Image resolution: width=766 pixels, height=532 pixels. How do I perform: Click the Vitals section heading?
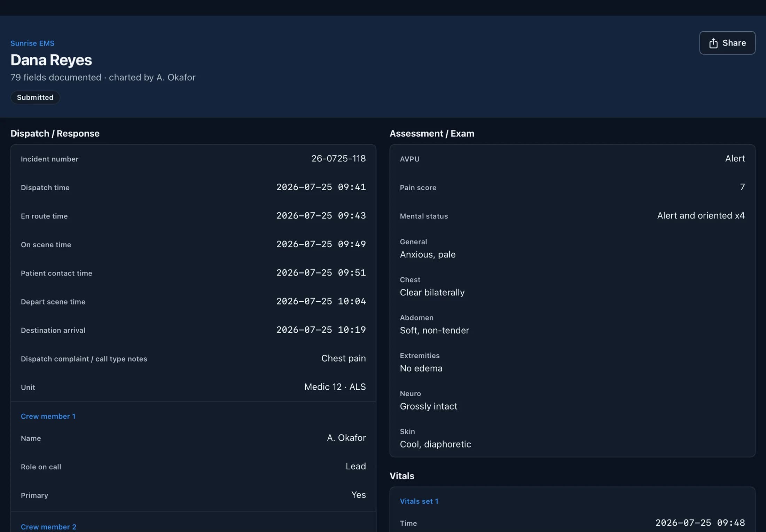click(402, 476)
